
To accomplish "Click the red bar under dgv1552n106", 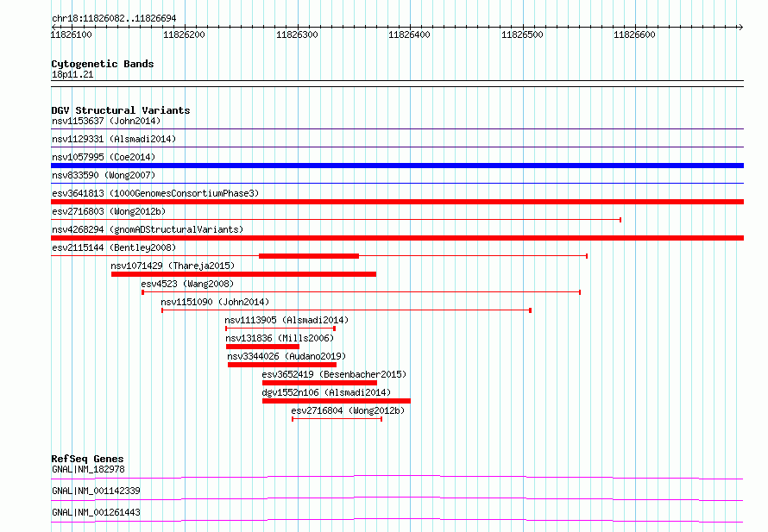I will [337, 401].
